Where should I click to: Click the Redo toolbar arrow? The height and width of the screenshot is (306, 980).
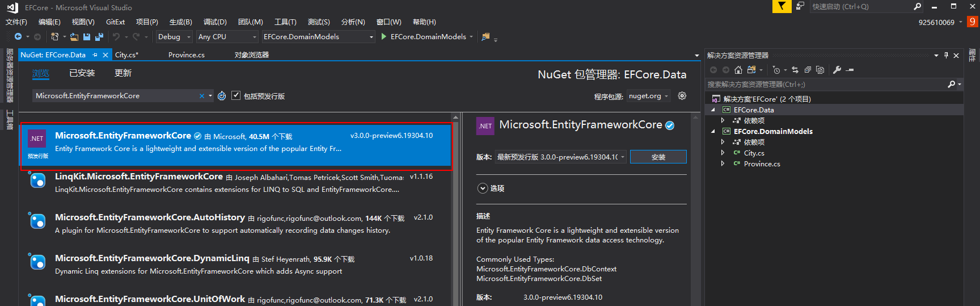[x=136, y=37]
